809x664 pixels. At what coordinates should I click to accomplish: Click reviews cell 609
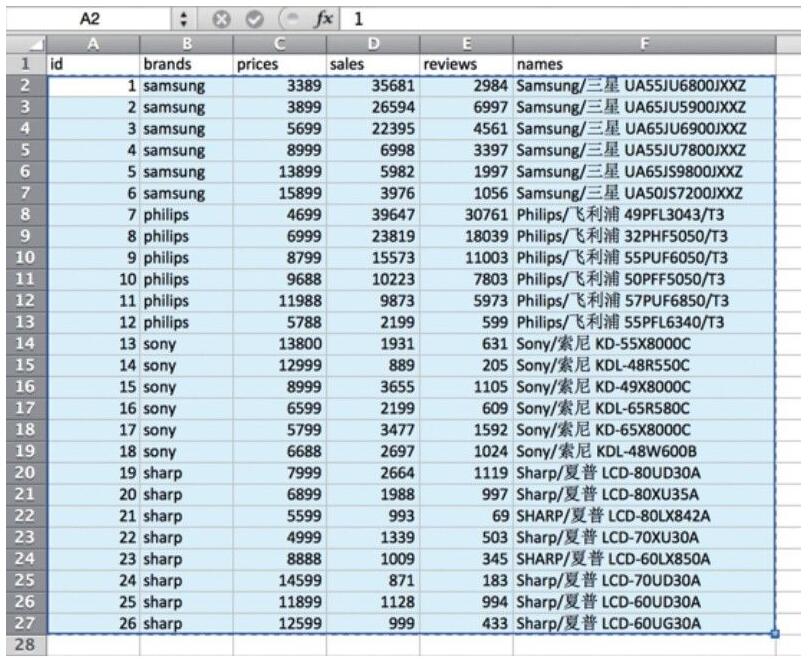(x=466, y=408)
